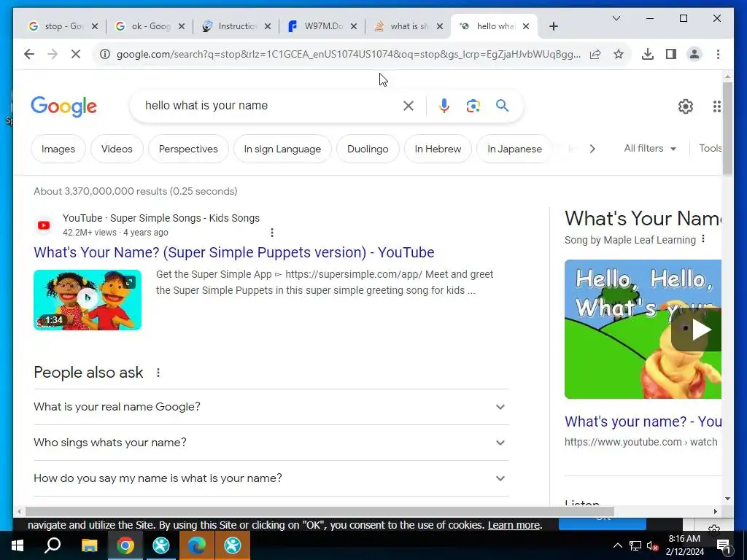The height and width of the screenshot is (560, 747).
Task: Close the 'hello wha' tab
Action: (x=526, y=26)
